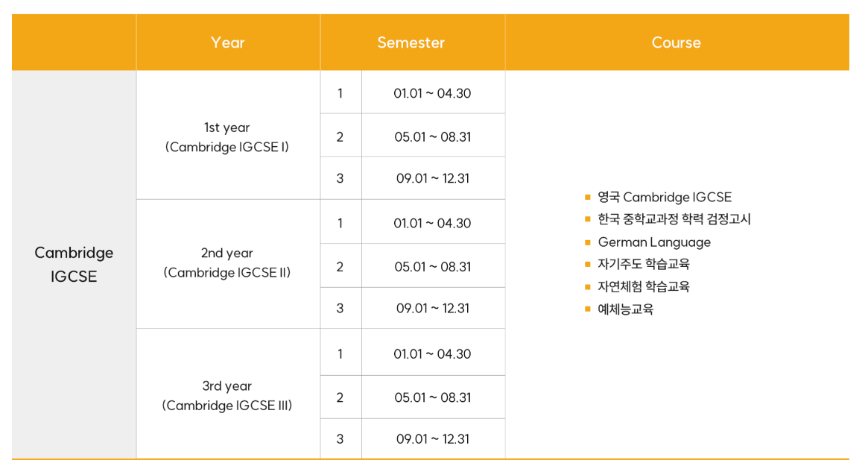Click the 영국 Cambridge IGCSE course item
Screen dimensions: 868x472
(x=665, y=198)
